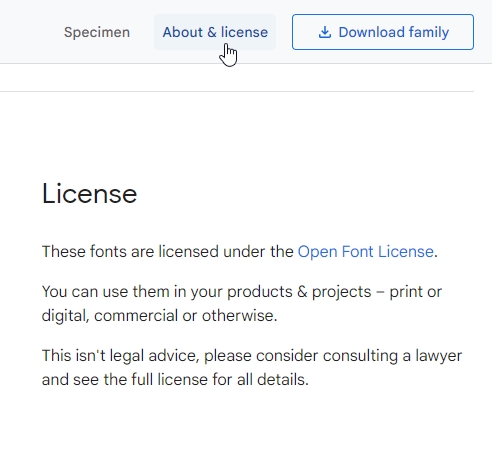This screenshot has height=457, width=492.
Task: Click the License heading
Action: coord(89,194)
